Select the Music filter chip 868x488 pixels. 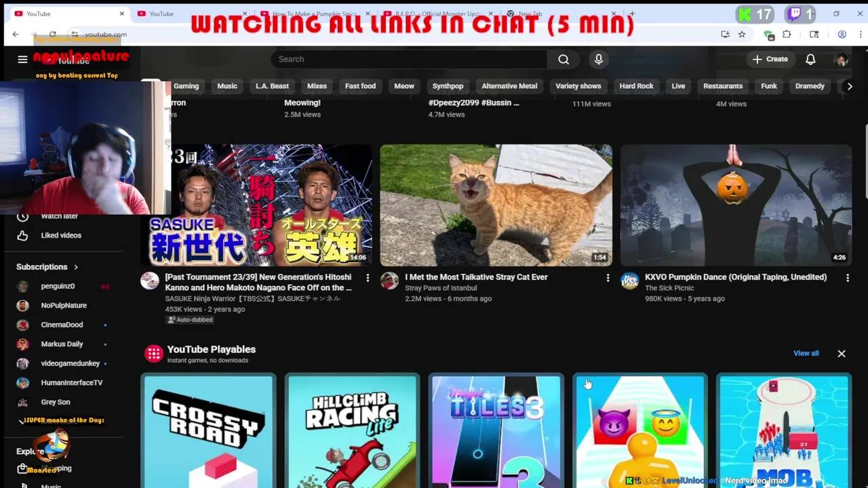point(227,86)
